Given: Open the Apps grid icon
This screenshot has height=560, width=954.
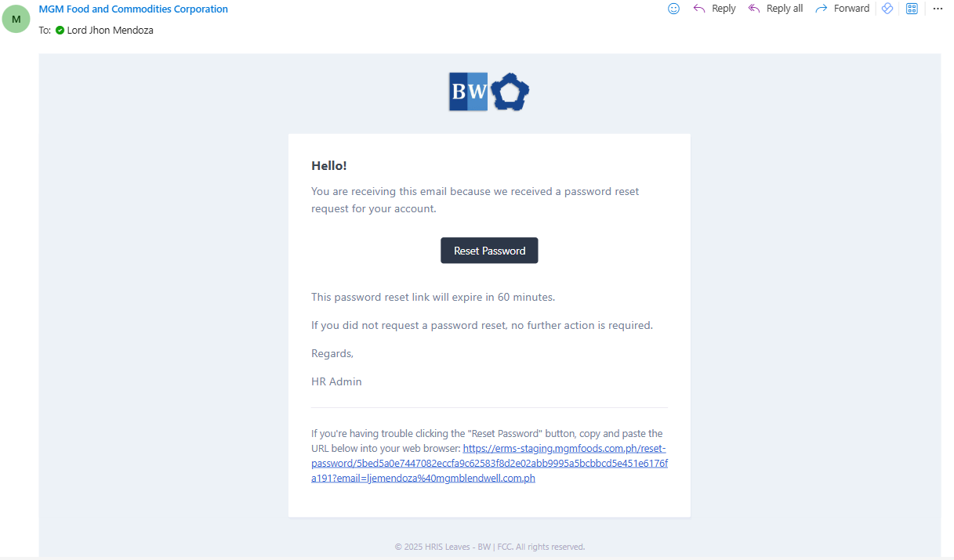Looking at the screenshot, I should click(x=912, y=9).
